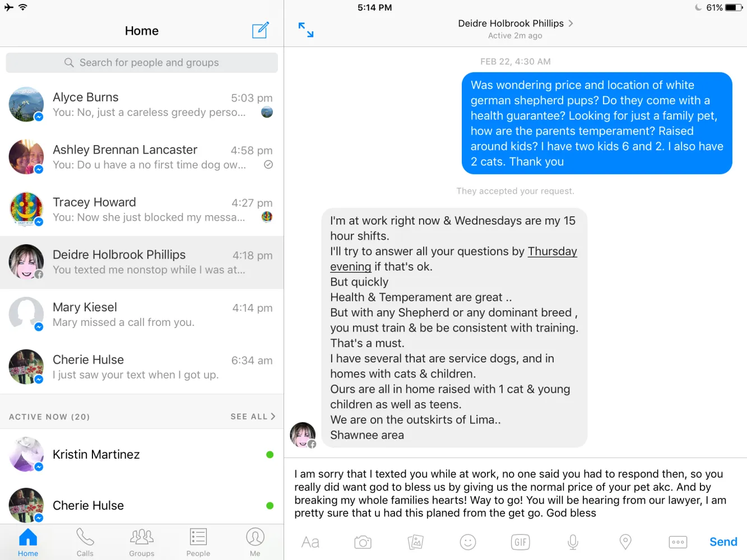Toggle the fullscreen chat arrows icon
Viewport: 747px width, 560px height.
click(306, 30)
